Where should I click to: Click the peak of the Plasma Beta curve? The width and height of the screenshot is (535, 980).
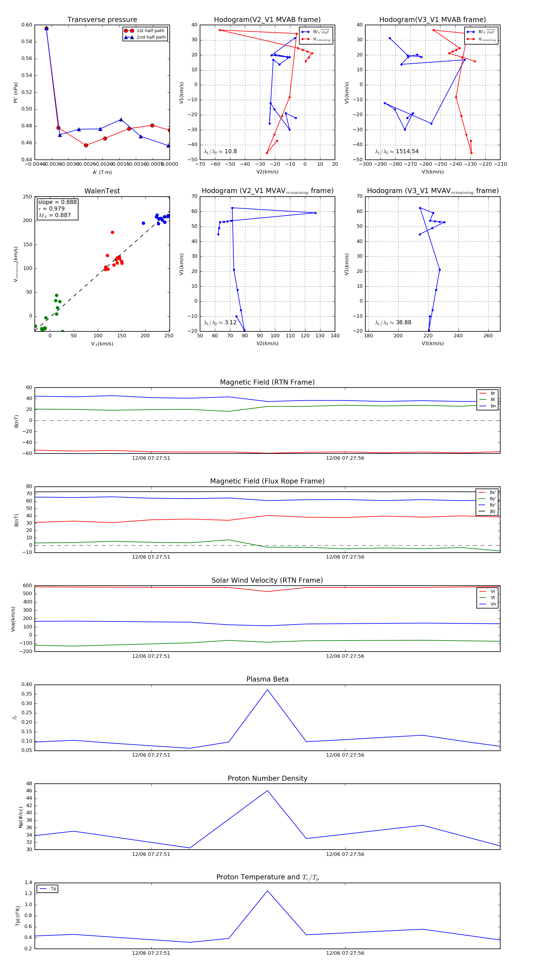(x=267, y=690)
